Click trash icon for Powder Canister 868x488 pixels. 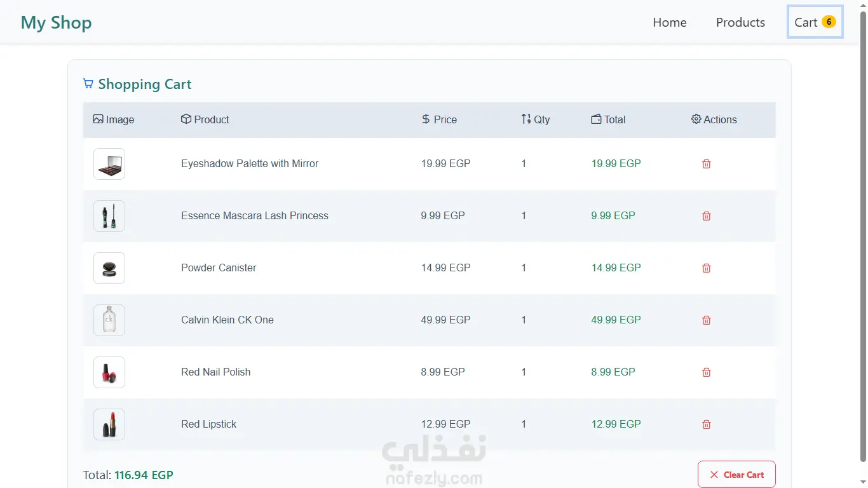point(706,268)
